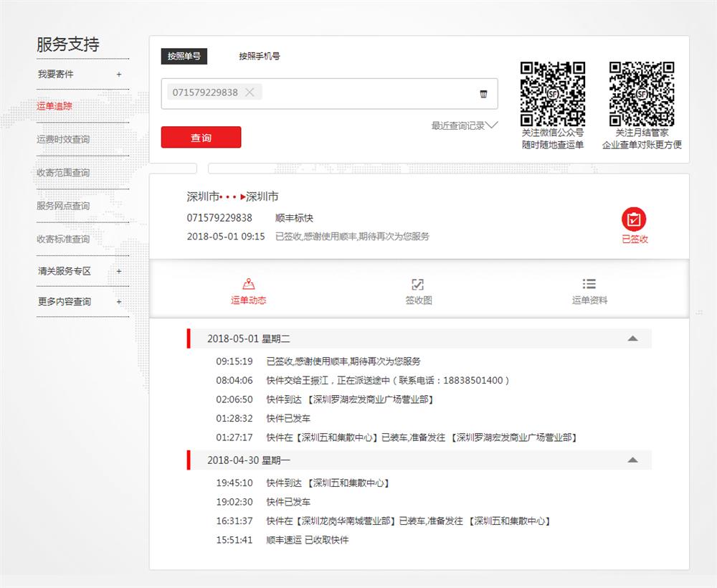717x588 pixels.
Task: Open the 签收图 tab icon
Action: 418,285
